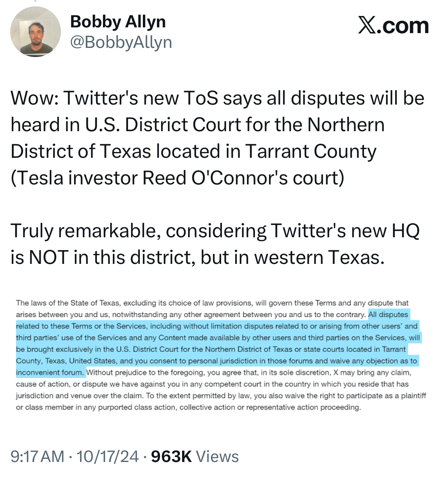
Task: Click the @BobbyAllyn handle
Action: click(x=121, y=42)
